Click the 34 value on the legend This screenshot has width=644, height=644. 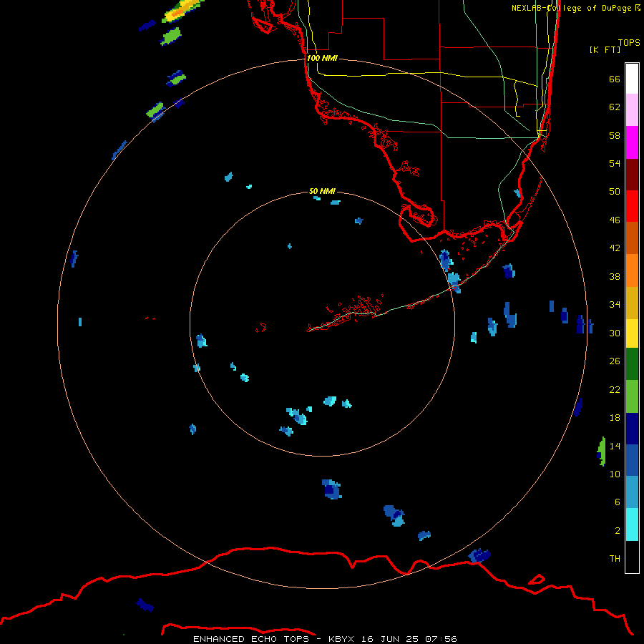(x=615, y=305)
